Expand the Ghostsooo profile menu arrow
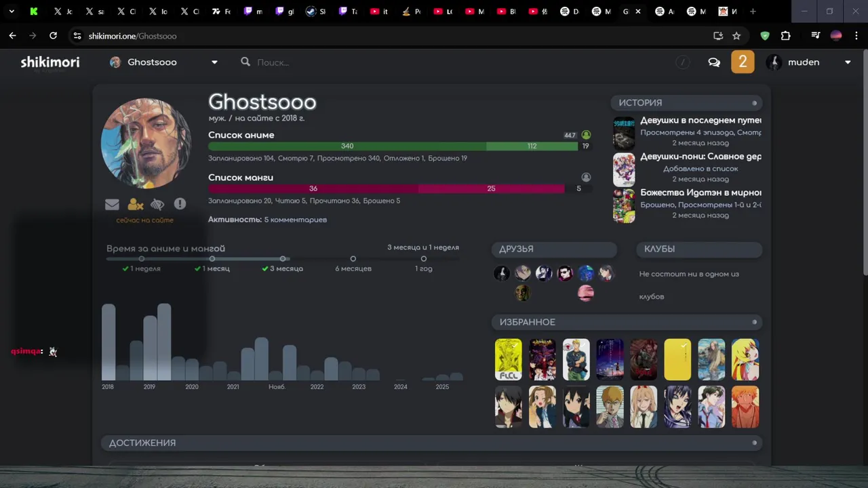Image resolution: width=868 pixels, height=488 pixels. tap(214, 62)
